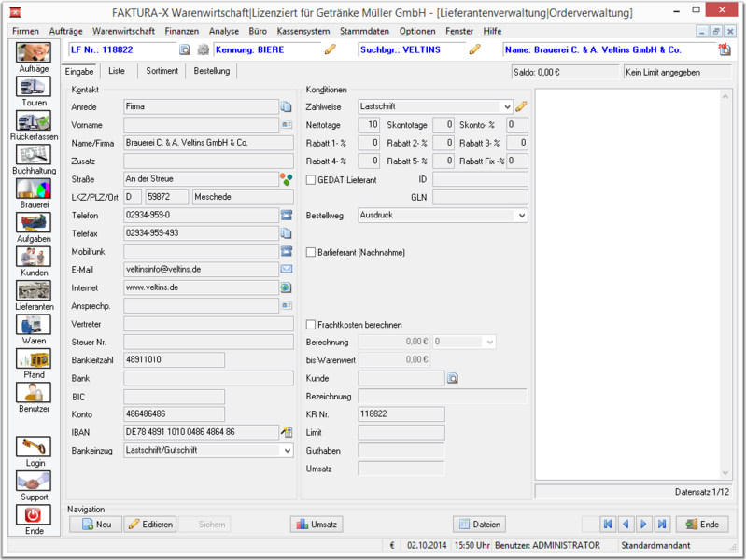Screen dimensions: 746x560
Task: Click the Umsatz button
Action: pos(317,525)
